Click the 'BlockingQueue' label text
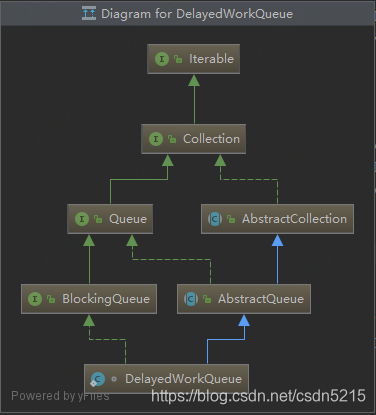Viewport: 376px width, 415px height. (106, 299)
